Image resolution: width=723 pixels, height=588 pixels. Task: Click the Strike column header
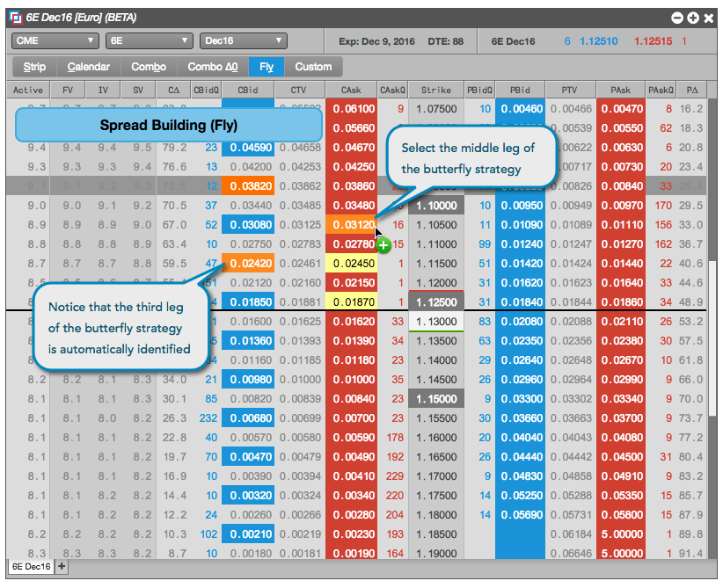(x=435, y=90)
